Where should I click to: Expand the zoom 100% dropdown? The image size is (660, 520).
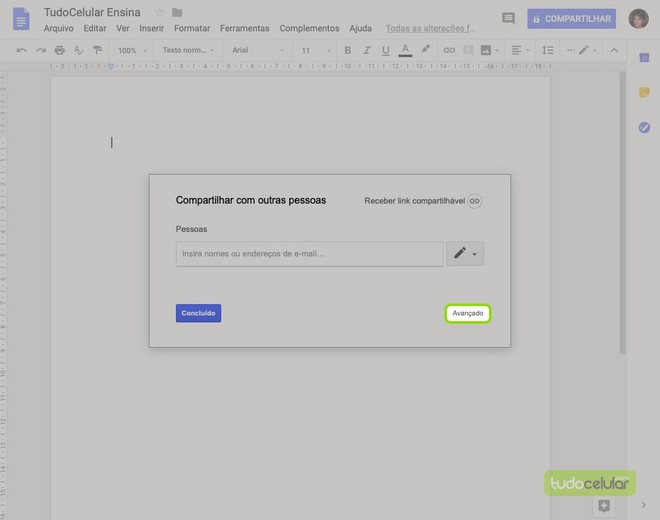coord(132,50)
